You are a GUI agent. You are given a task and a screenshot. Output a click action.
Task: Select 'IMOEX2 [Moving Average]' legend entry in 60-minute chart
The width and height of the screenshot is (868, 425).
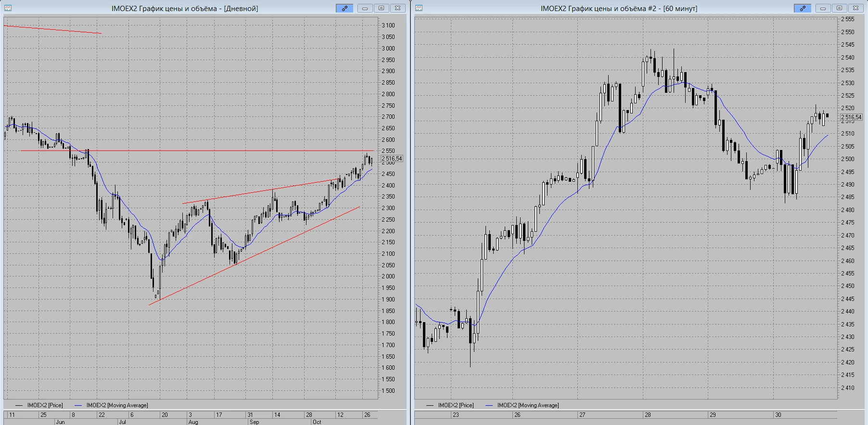[523, 405]
